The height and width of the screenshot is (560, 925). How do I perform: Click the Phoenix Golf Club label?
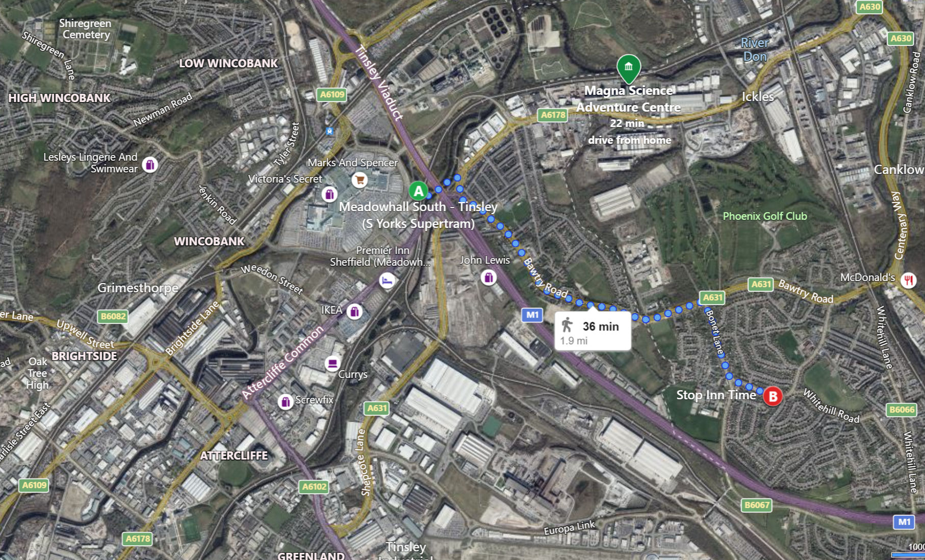765,216
